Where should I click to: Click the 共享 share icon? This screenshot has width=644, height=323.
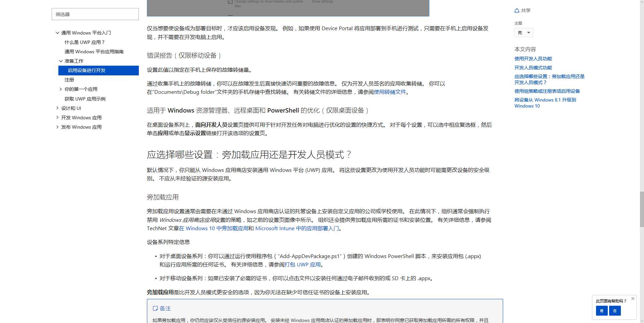tap(517, 10)
